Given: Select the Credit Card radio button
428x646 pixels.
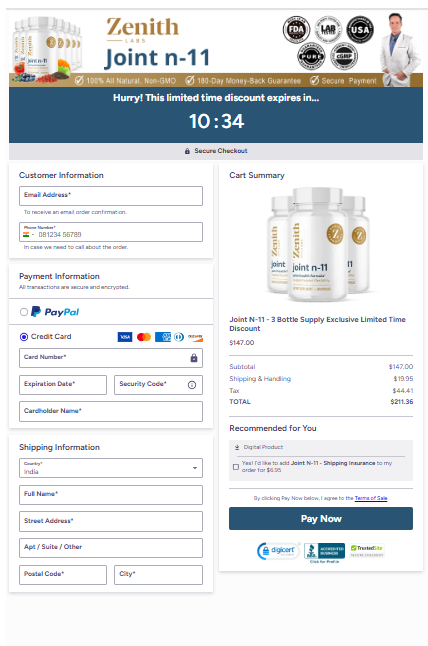Looking at the screenshot, I should 24,337.
